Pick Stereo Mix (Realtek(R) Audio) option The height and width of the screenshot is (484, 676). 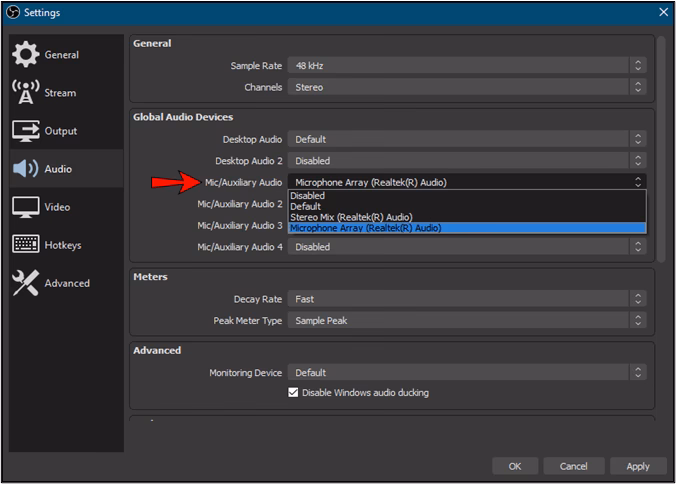pyautogui.click(x=467, y=217)
